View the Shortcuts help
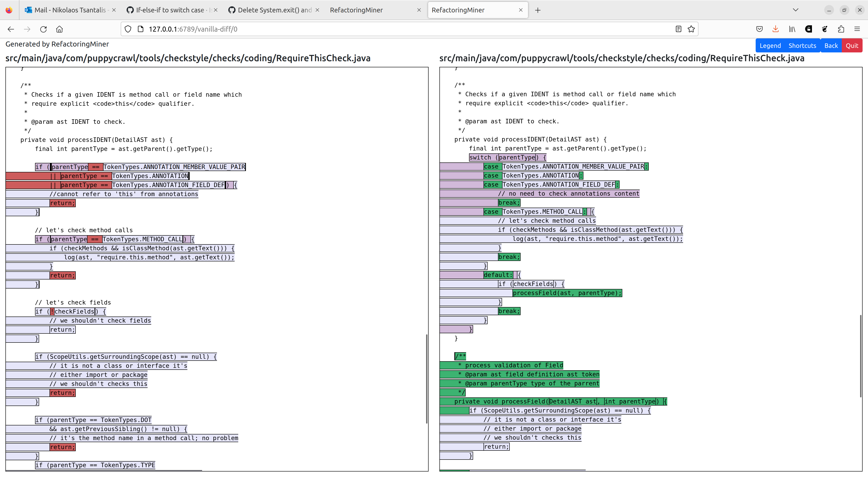The image size is (868, 488). 802,45
